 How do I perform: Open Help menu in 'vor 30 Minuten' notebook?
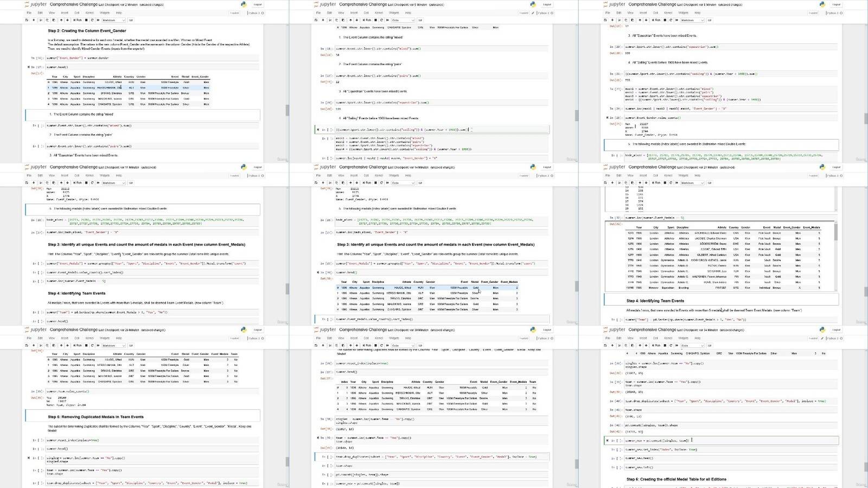tap(408, 338)
